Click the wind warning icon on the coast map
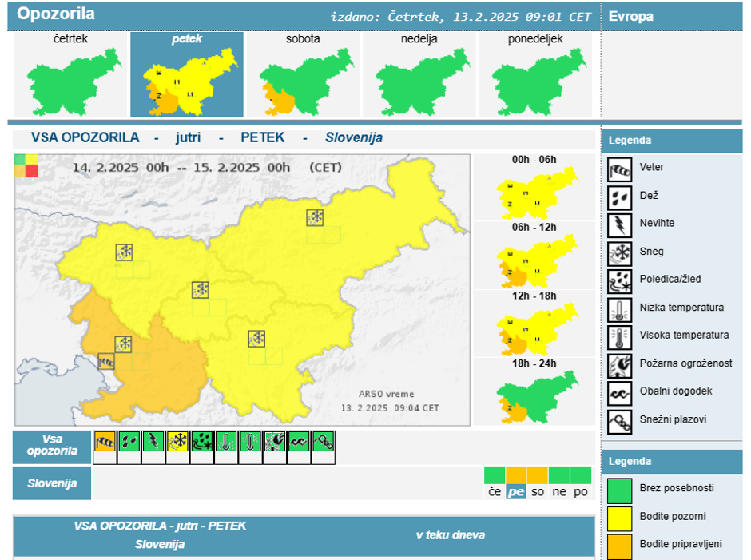The image size is (751, 560). click(x=106, y=361)
